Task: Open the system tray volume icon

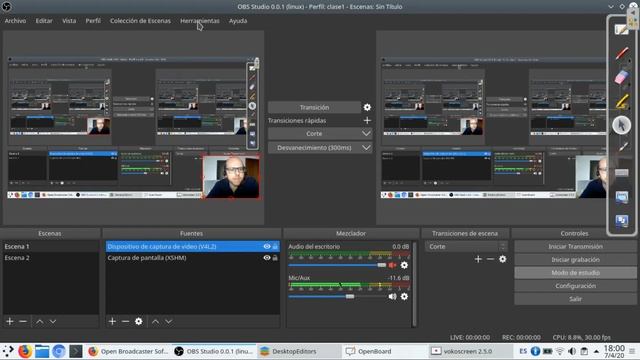Action: tap(572, 351)
